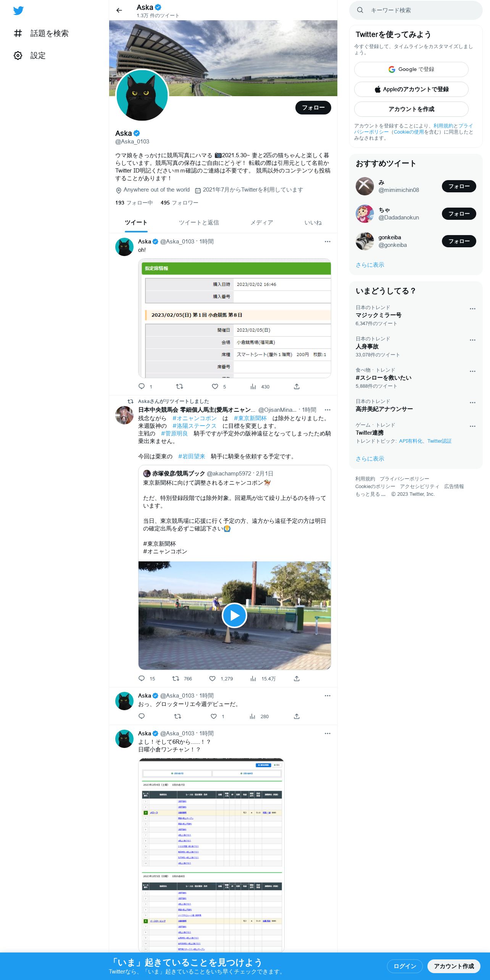Open more options on the グロッターリエ tweet
490x980 pixels.
[x=327, y=696]
